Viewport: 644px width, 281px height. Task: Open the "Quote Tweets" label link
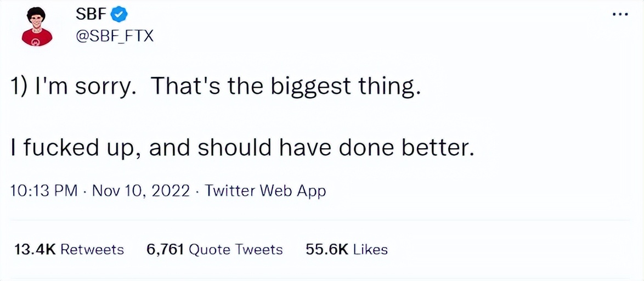236,249
